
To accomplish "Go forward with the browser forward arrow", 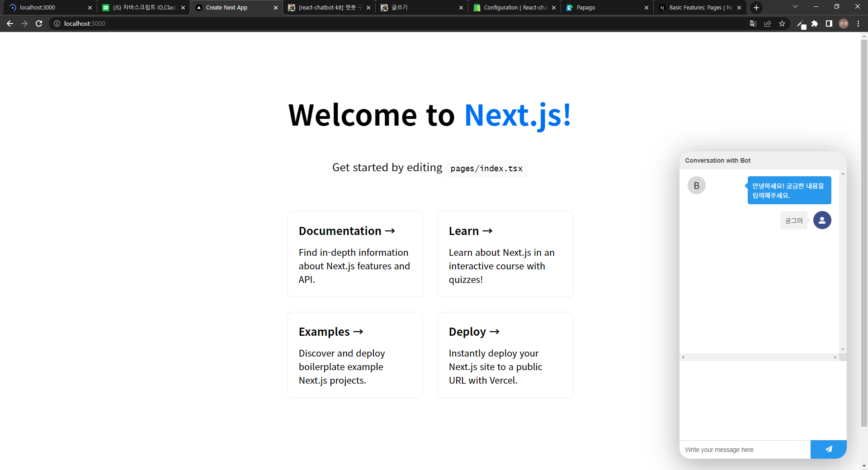I will click(24, 23).
